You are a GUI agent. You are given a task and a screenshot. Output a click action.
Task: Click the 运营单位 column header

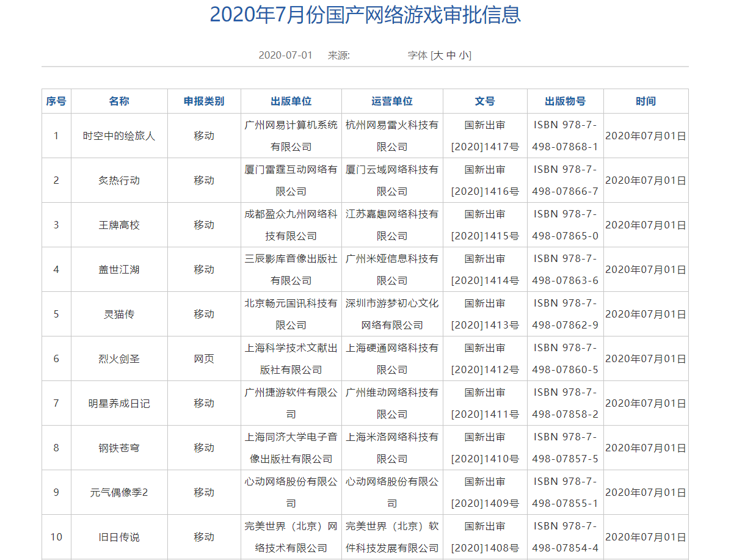392,101
